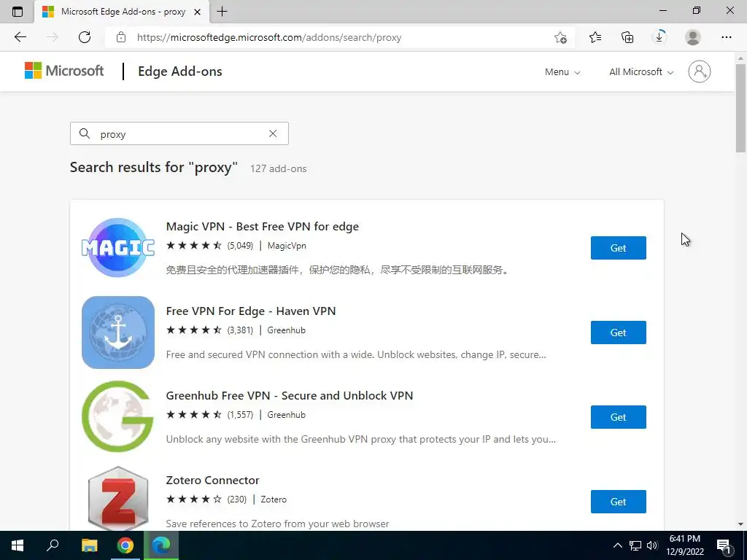This screenshot has height=560, width=747.
Task: Expand the All Microsoft dropdown
Action: (641, 72)
